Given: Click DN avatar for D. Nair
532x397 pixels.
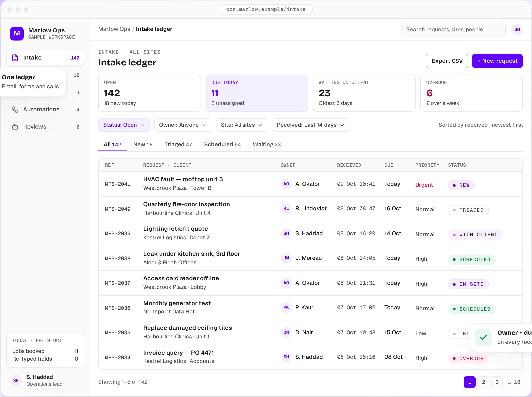Looking at the screenshot, I should coord(286,332).
